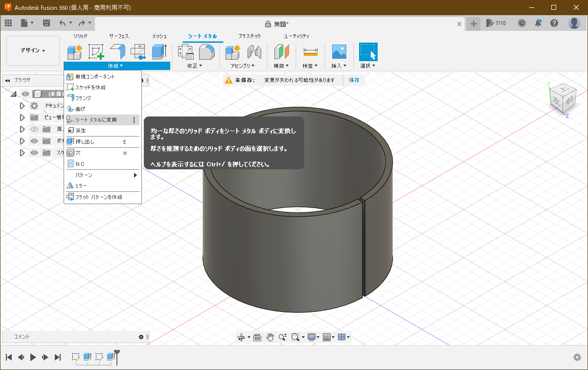Toggle visibility of the Bodies folder
The width and height of the screenshot is (588, 370).
coord(34,141)
